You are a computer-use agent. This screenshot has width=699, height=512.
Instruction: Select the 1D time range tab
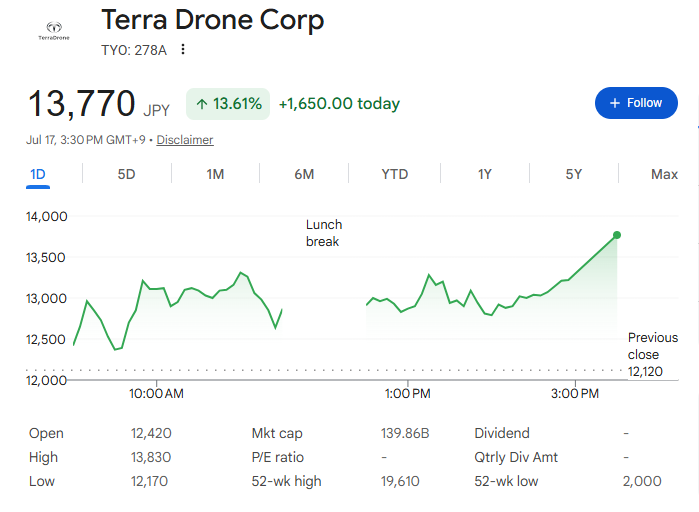pyautogui.click(x=38, y=174)
